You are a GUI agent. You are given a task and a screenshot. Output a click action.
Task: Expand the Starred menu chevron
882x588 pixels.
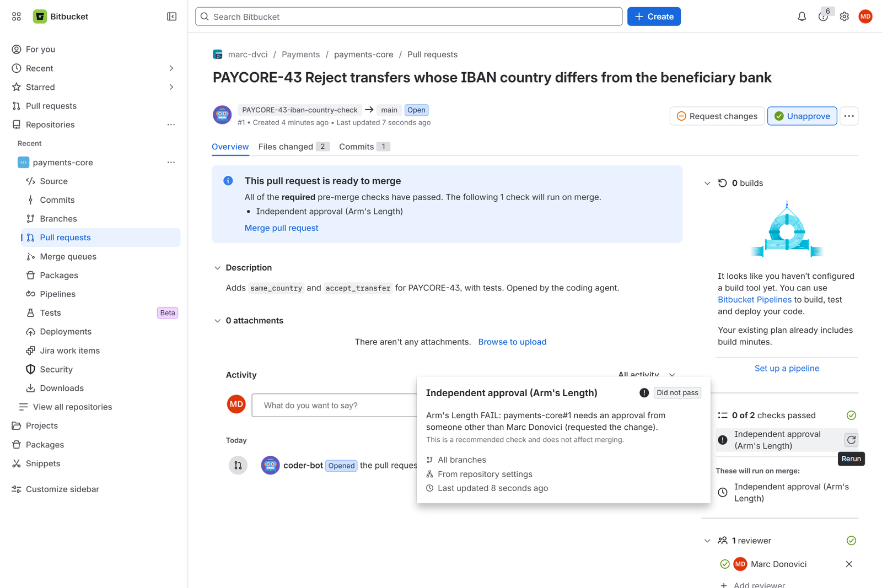tap(171, 87)
